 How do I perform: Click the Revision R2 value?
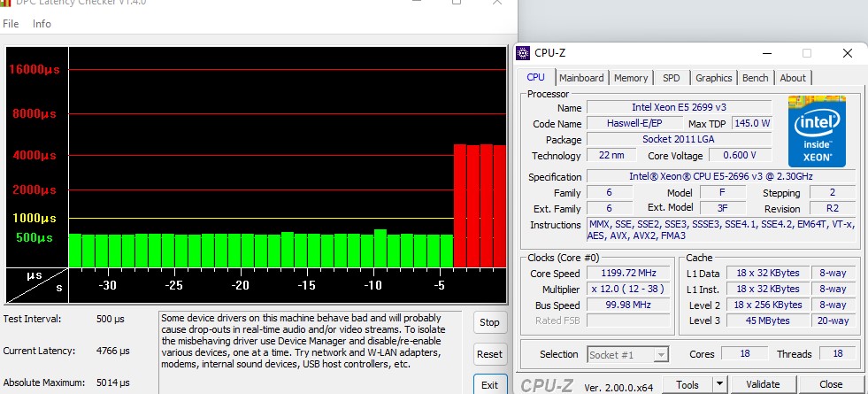coord(833,209)
